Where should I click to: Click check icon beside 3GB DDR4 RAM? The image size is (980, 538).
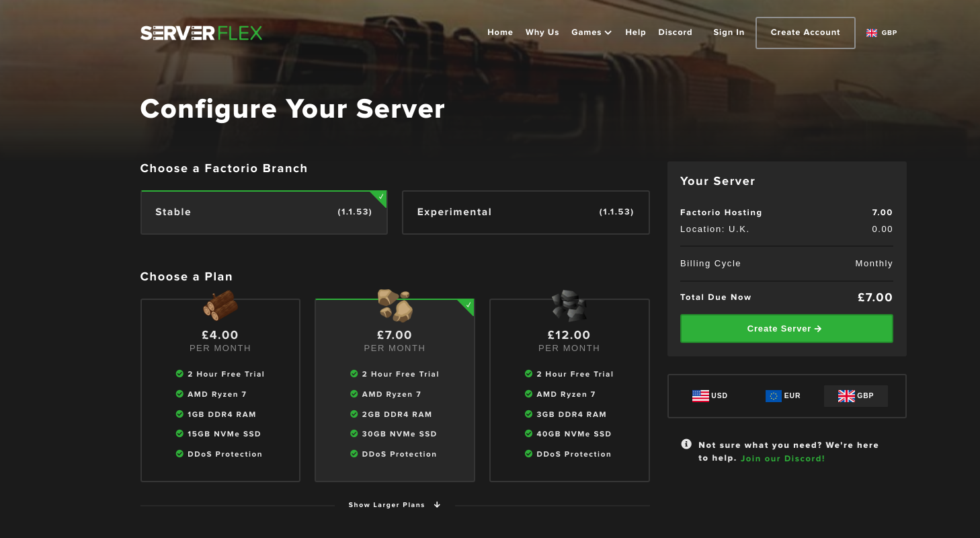tap(529, 414)
